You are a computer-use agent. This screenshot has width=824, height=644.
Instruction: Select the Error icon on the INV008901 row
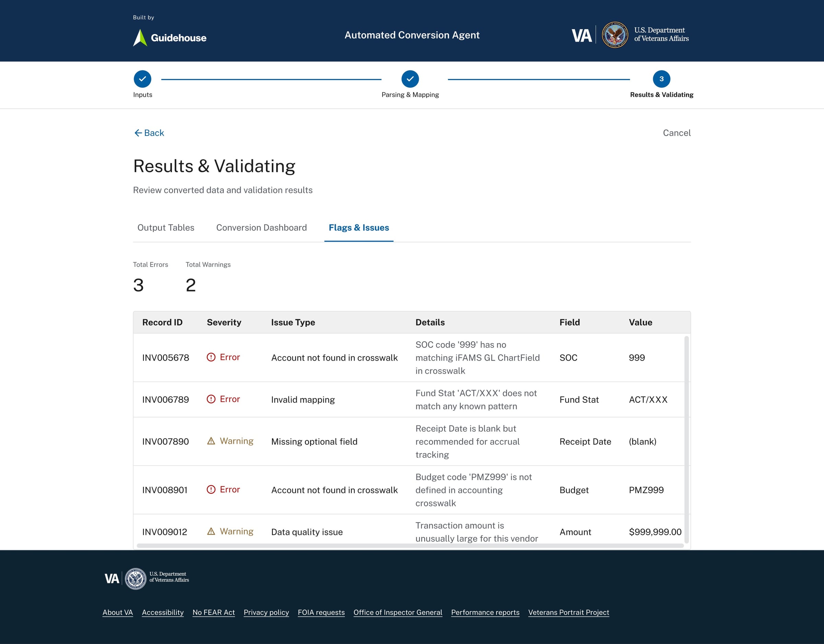point(211,489)
